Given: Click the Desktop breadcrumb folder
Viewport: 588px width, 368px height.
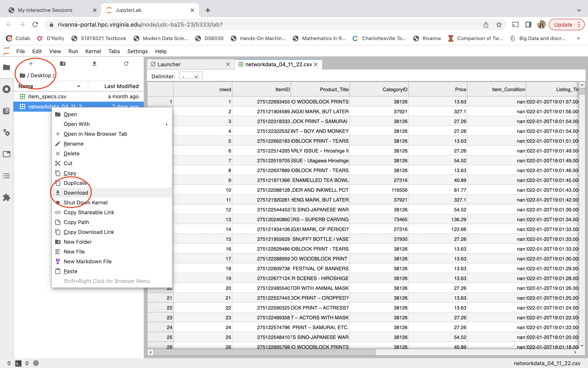Looking at the screenshot, I should pos(41,75).
